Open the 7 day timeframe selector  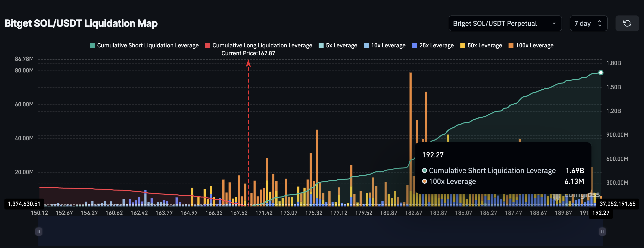coord(589,23)
